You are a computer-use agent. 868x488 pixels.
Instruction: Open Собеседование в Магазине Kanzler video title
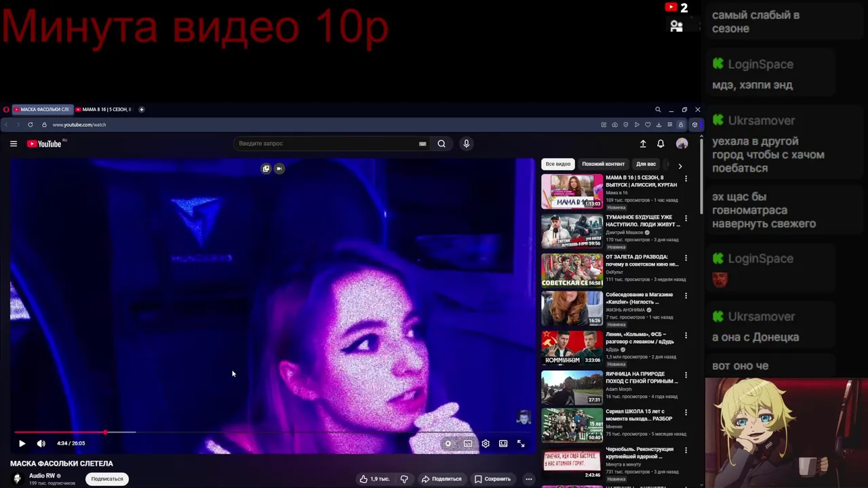(x=639, y=298)
